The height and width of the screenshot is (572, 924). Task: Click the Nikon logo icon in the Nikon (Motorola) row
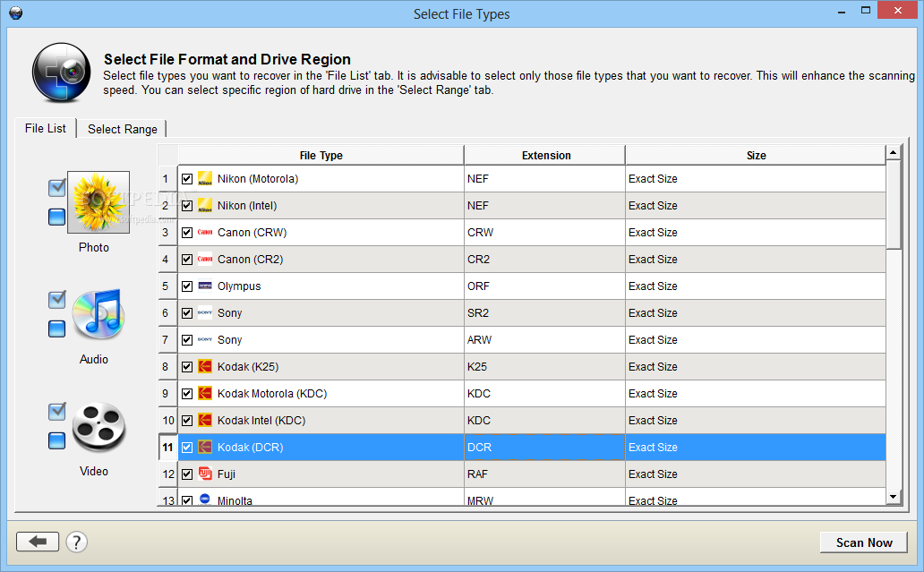click(x=204, y=178)
